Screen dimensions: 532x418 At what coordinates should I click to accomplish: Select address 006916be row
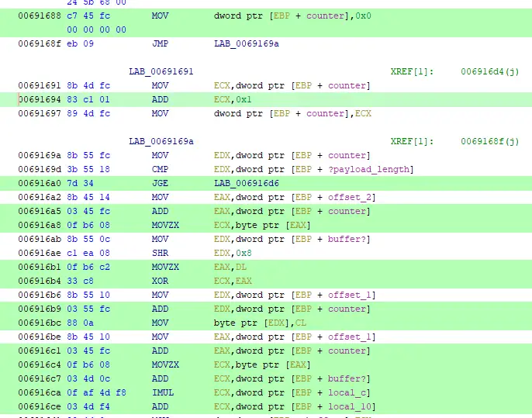click(x=40, y=337)
